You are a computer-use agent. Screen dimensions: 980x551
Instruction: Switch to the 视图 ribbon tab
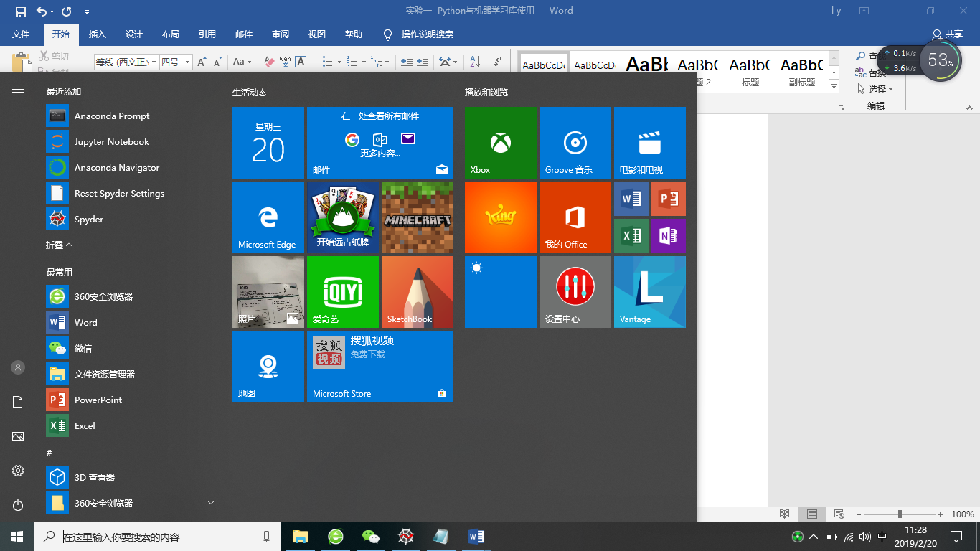point(317,34)
